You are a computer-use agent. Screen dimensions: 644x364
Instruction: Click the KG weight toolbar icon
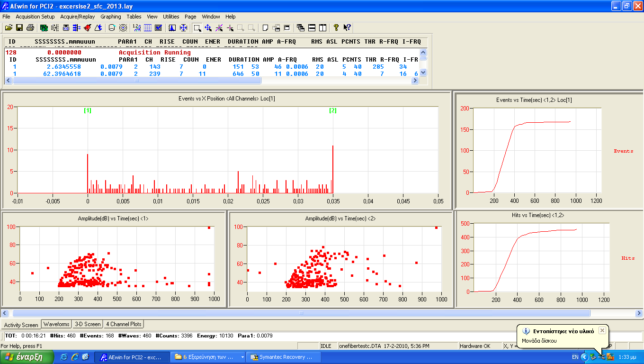pyautogui.click(x=66, y=27)
